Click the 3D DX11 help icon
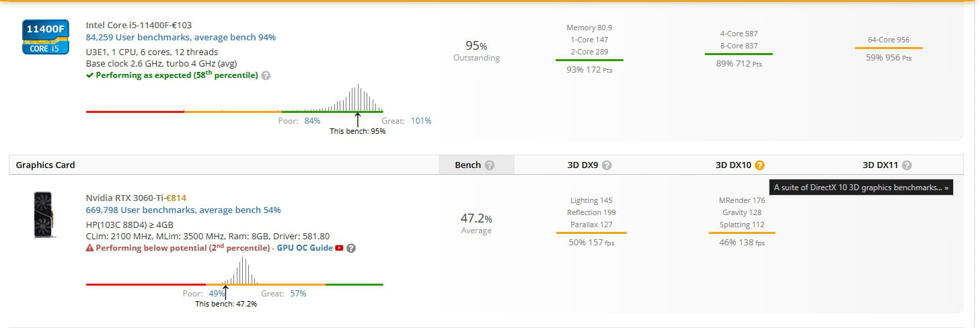This screenshot has height=328, width=980. pos(907,165)
